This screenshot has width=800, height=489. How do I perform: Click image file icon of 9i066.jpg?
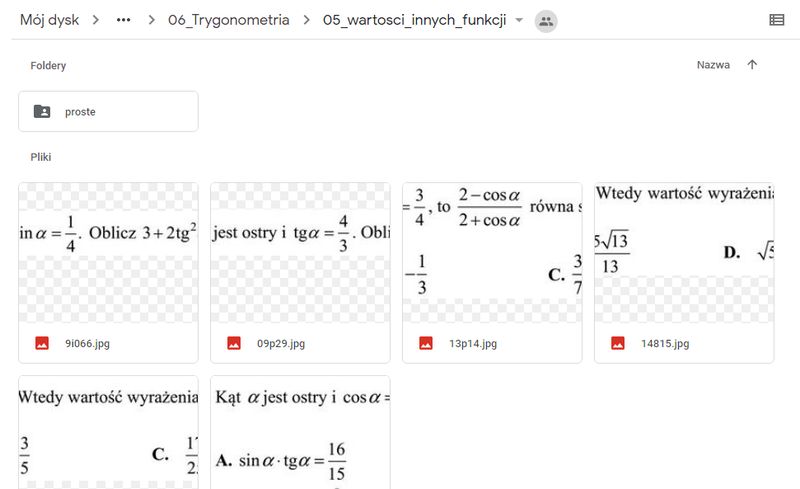(x=42, y=343)
